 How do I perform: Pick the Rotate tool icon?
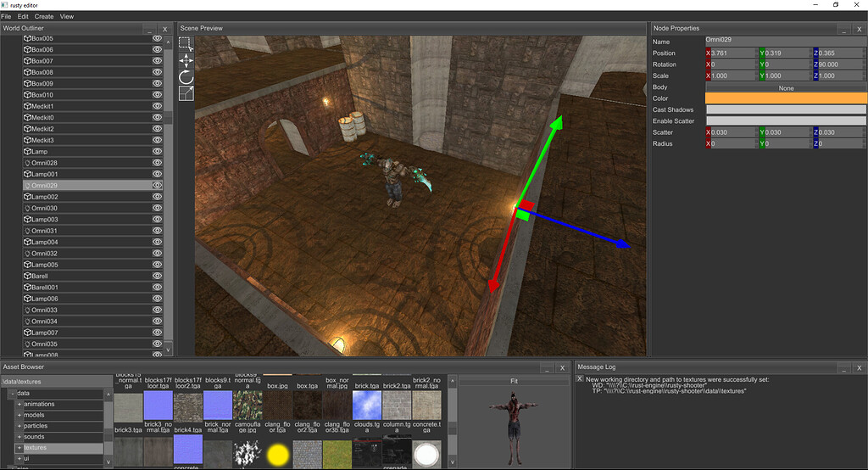(186, 76)
